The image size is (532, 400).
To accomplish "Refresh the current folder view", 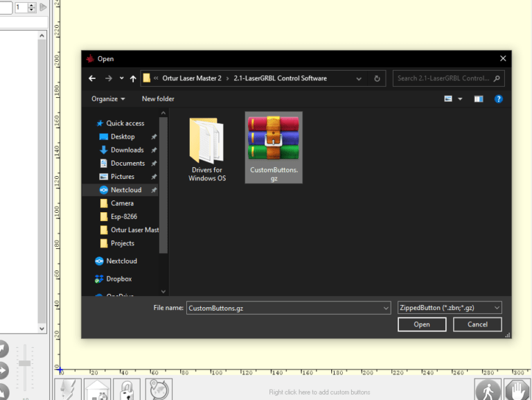I will [377, 79].
